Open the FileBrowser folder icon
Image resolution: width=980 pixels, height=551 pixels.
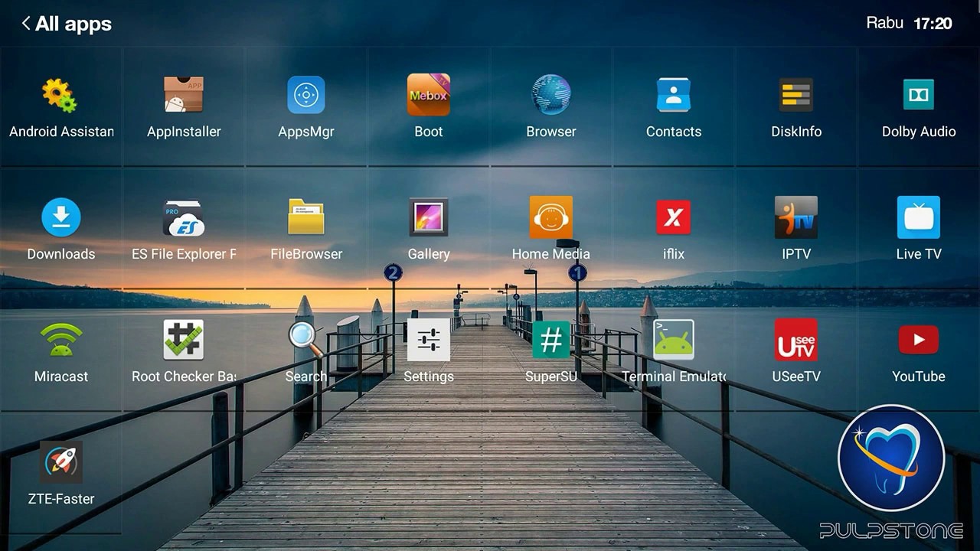[306, 217]
